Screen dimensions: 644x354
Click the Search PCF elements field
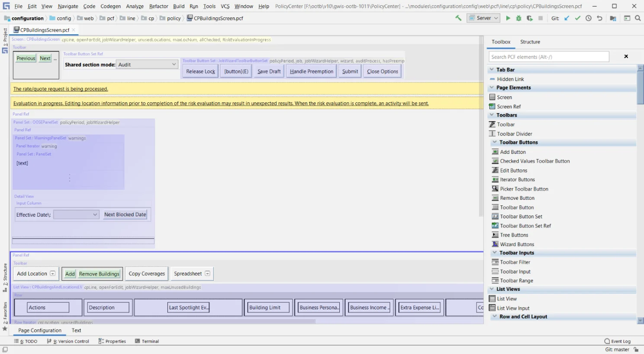click(549, 57)
